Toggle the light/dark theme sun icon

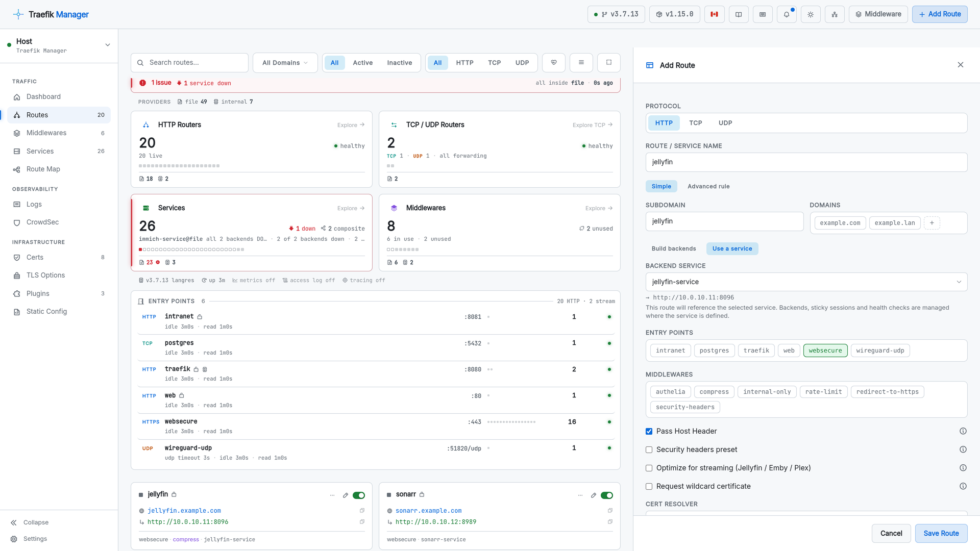coord(811,14)
